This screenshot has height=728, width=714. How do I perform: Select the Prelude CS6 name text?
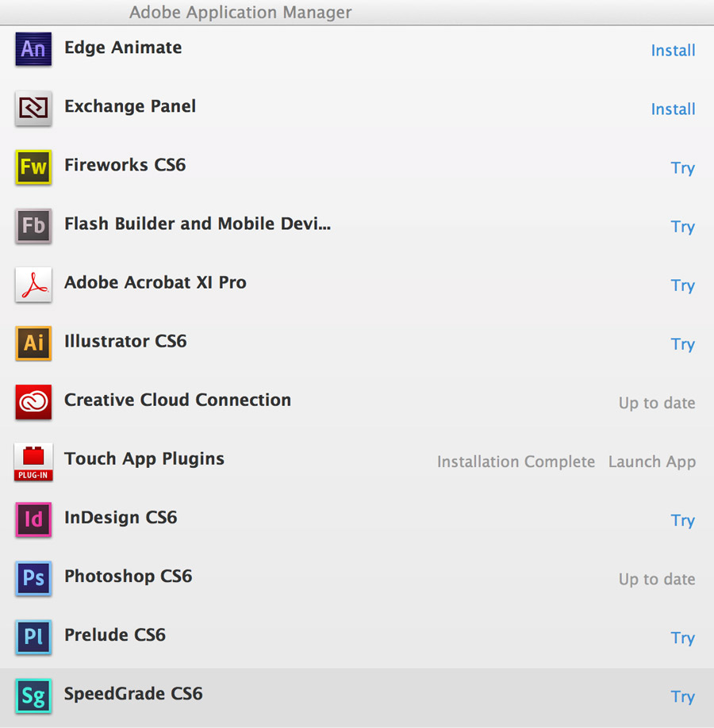click(x=115, y=635)
